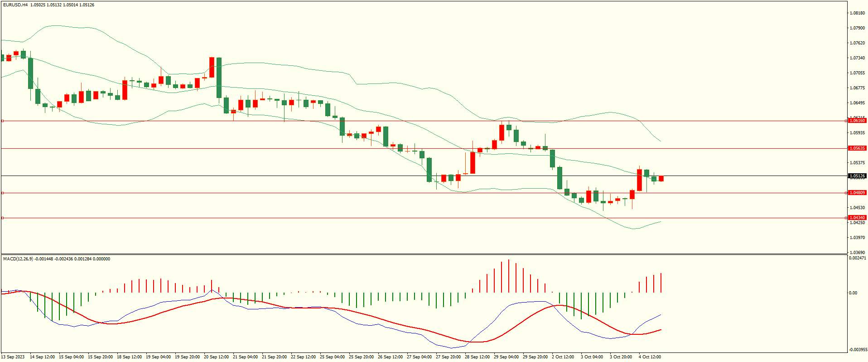Click the 29 Sep 04:00 time label
868x362 pixels.
[506, 357]
